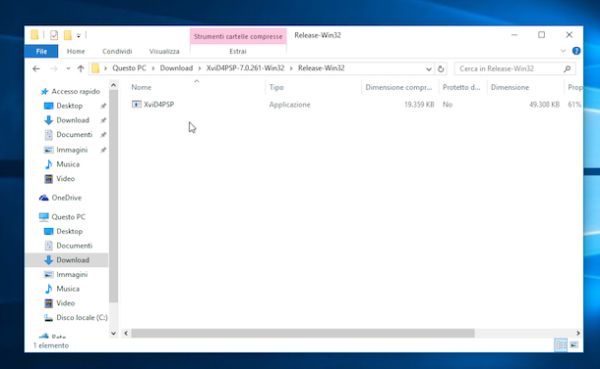Click the Download breadcrumb in address bar
Image resolution: width=600 pixels, height=369 pixels.
tap(176, 68)
